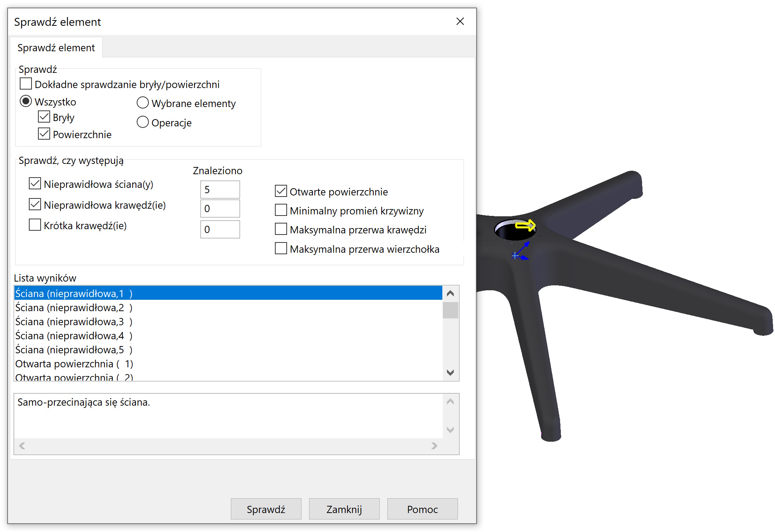Select the Wszystko radio button
Screen dimensions: 775x532
click(x=26, y=101)
